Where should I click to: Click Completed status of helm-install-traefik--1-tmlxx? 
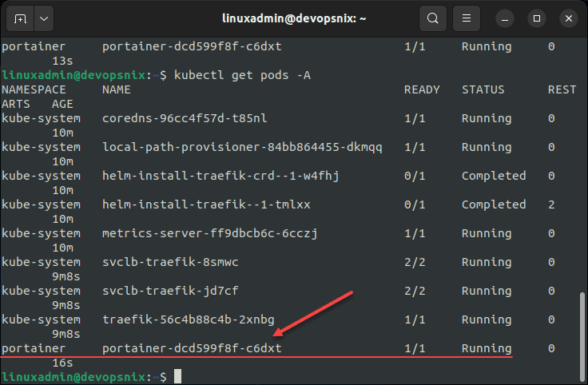click(x=494, y=204)
